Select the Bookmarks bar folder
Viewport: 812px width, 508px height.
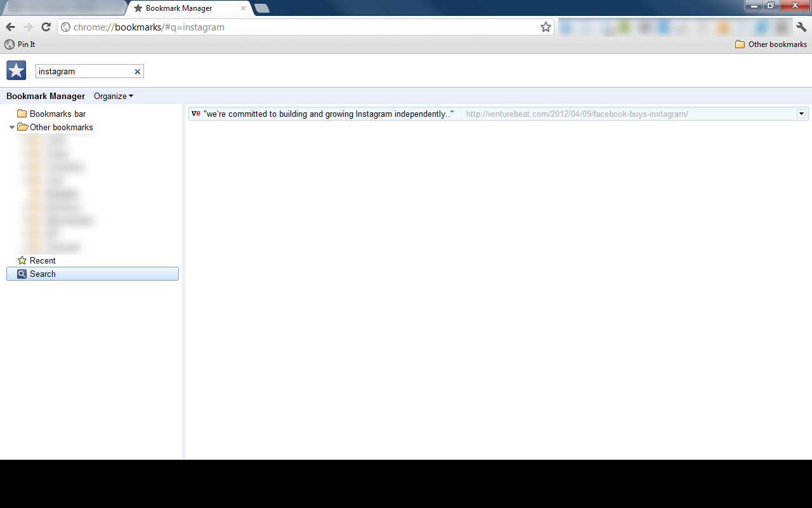click(51, 114)
